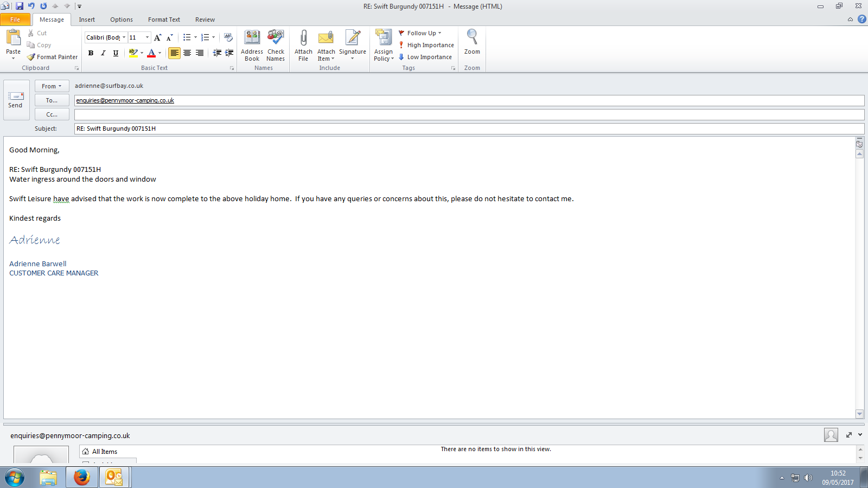868x488 pixels.
Task: Click the Paste clipboard icon
Action: tap(13, 38)
